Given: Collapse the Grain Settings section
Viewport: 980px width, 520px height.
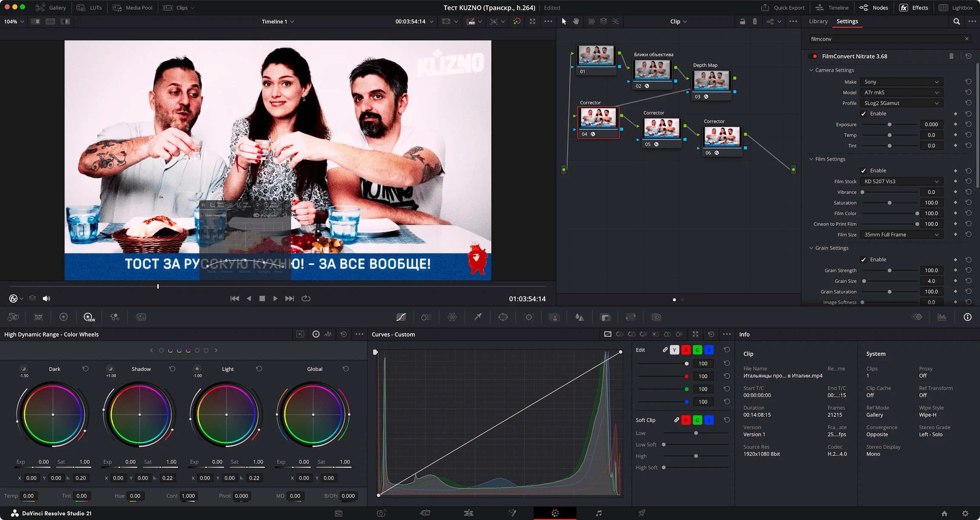Looking at the screenshot, I should tap(811, 248).
